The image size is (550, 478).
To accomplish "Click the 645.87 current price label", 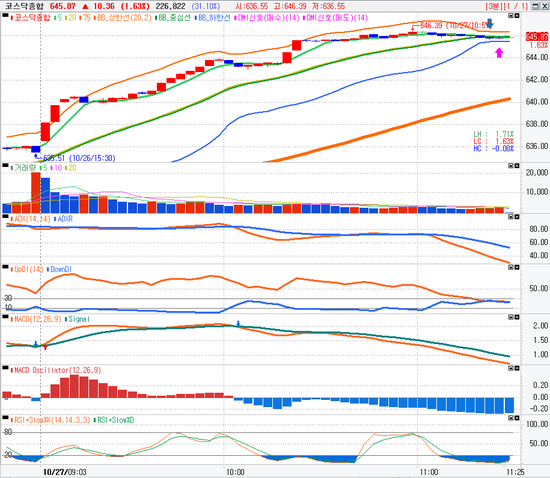I will tap(537, 36).
